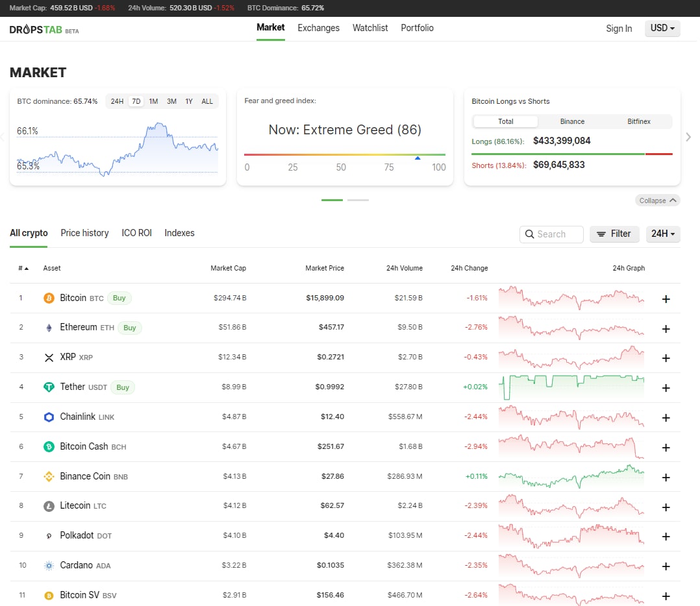This screenshot has width=700, height=606.
Task: Click the XRP logo icon
Action: [49, 358]
